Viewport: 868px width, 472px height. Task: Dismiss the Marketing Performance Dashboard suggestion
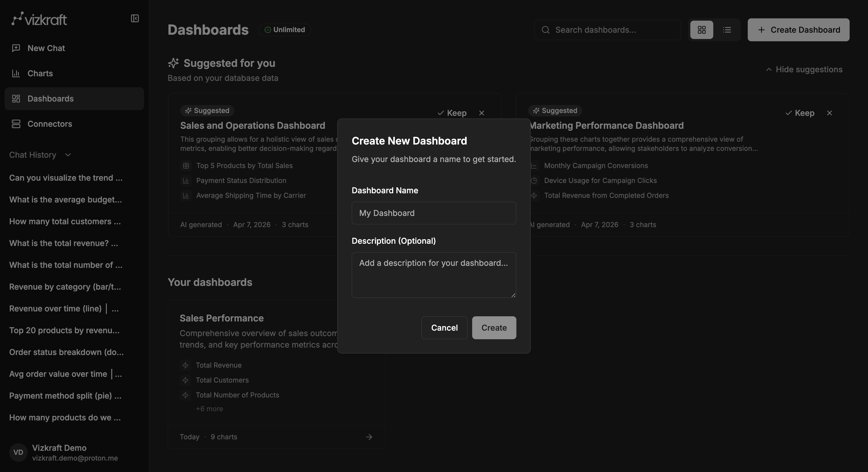830,113
